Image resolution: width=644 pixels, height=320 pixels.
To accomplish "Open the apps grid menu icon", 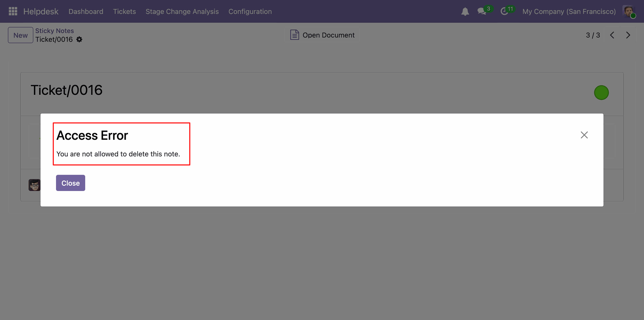I will pos(13,11).
